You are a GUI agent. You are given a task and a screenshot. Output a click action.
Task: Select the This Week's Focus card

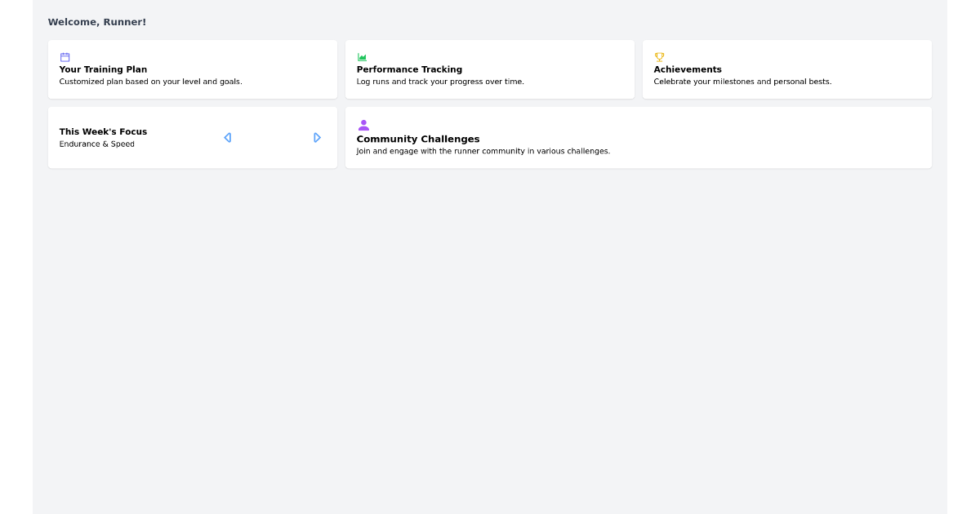point(193,137)
